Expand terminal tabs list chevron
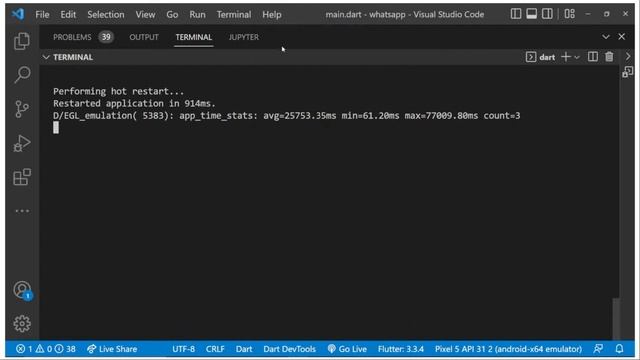This screenshot has height=360, width=640. tap(628, 56)
